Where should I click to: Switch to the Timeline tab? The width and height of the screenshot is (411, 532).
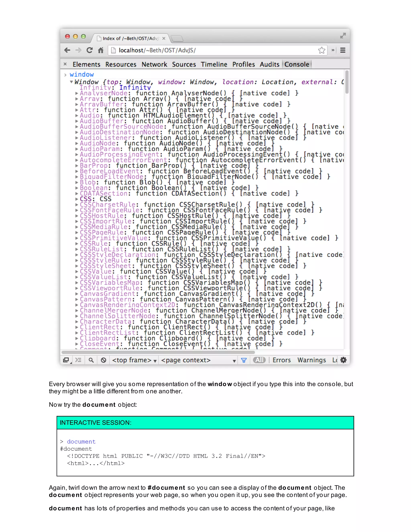click(214, 64)
